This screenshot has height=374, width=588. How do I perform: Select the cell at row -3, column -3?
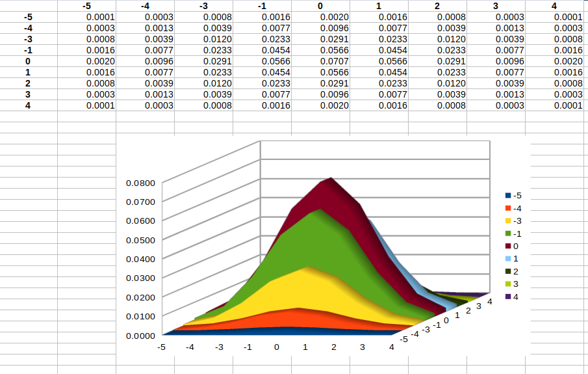click(203, 39)
